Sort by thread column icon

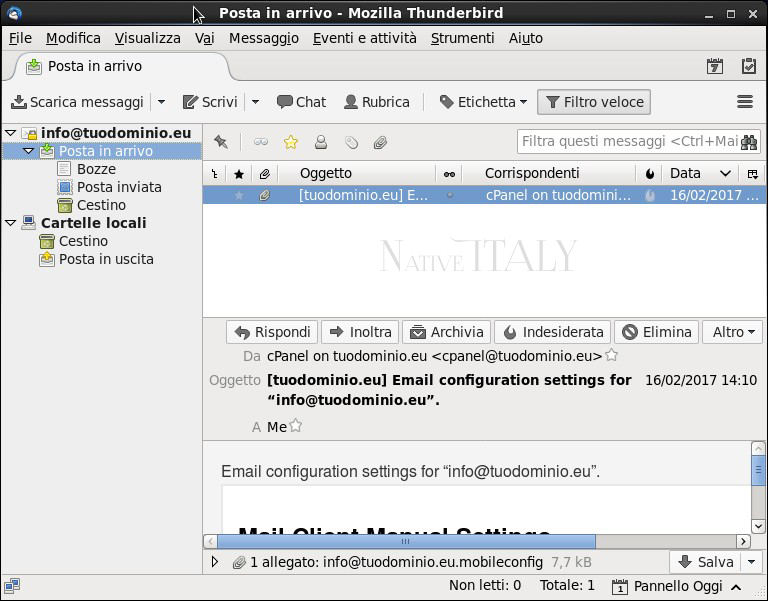(214, 173)
